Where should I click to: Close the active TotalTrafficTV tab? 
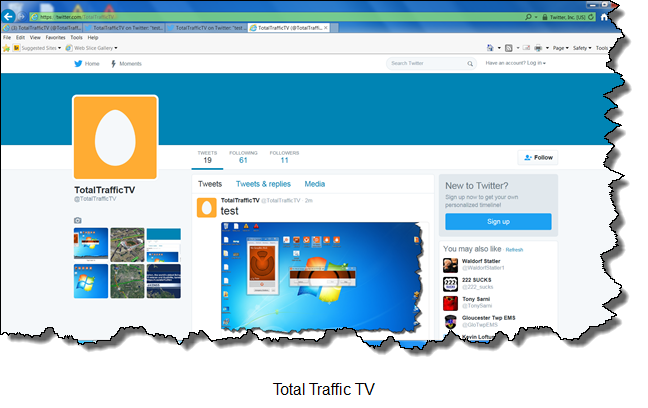click(326, 28)
